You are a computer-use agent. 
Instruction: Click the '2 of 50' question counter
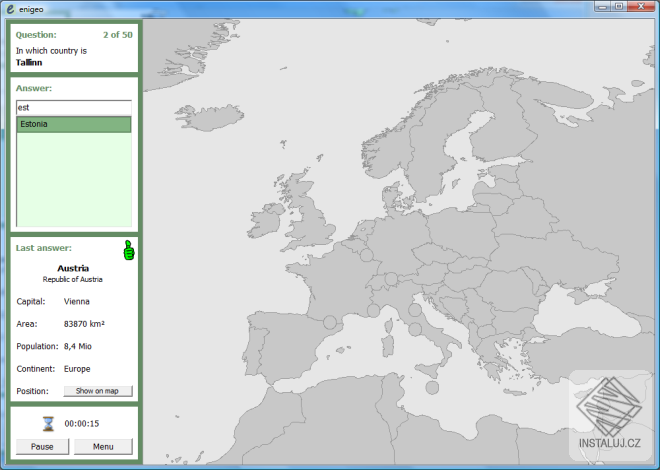pyautogui.click(x=118, y=35)
